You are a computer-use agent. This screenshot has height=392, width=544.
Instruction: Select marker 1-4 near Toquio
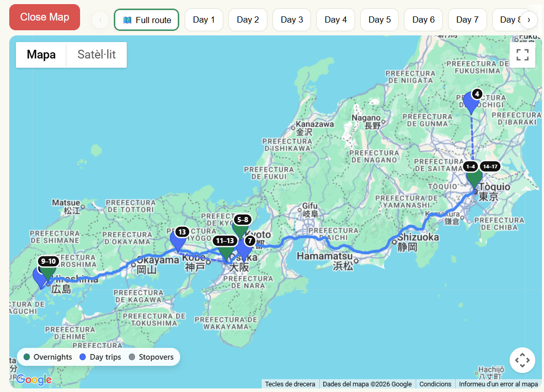471,166
